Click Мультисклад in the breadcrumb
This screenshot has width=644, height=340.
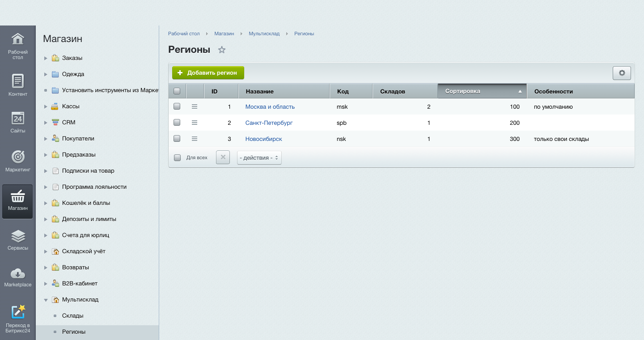tap(264, 34)
